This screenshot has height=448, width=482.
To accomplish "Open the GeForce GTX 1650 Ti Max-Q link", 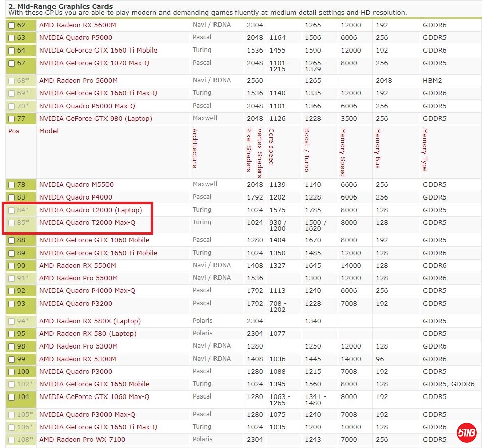I will tap(98, 427).
